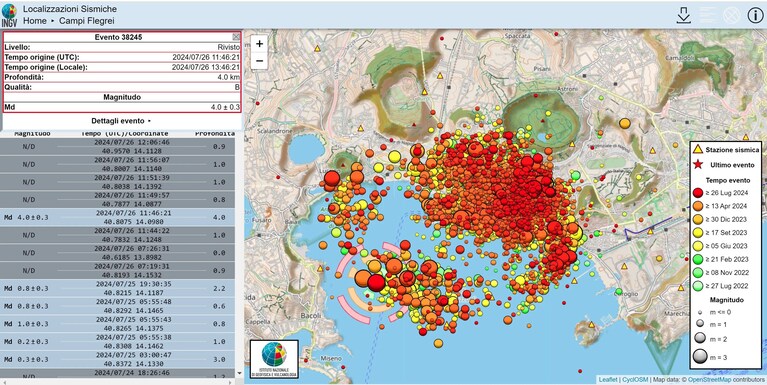Click the Livello value Rivisto

point(228,47)
